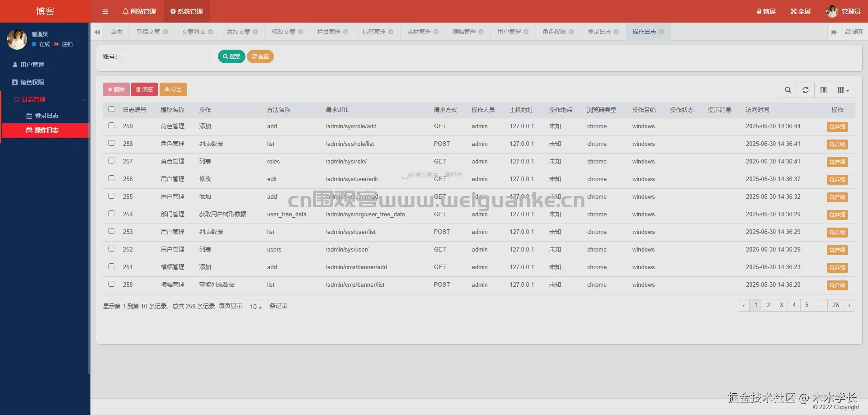Open 网站管理 top navigation menu

(139, 12)
